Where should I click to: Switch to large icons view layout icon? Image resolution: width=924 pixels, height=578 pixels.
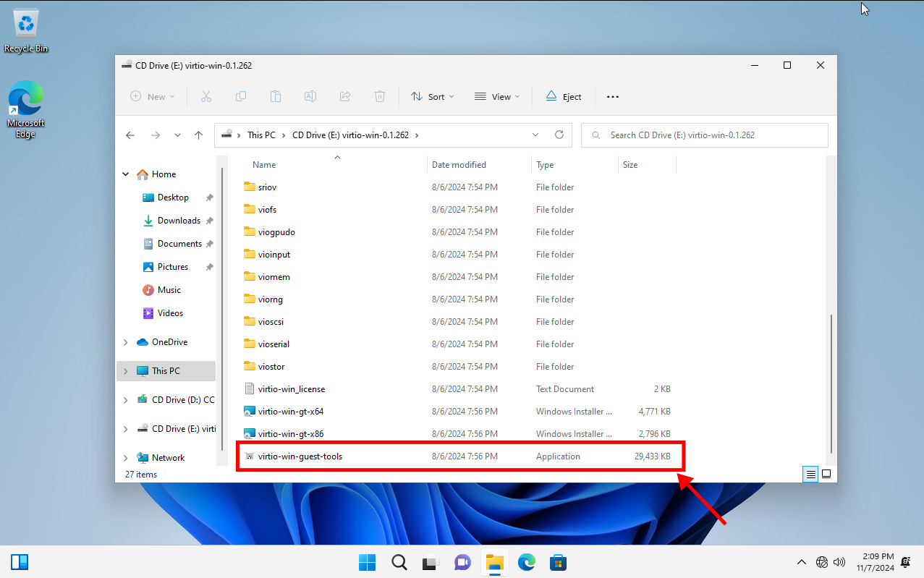point(826,474)
